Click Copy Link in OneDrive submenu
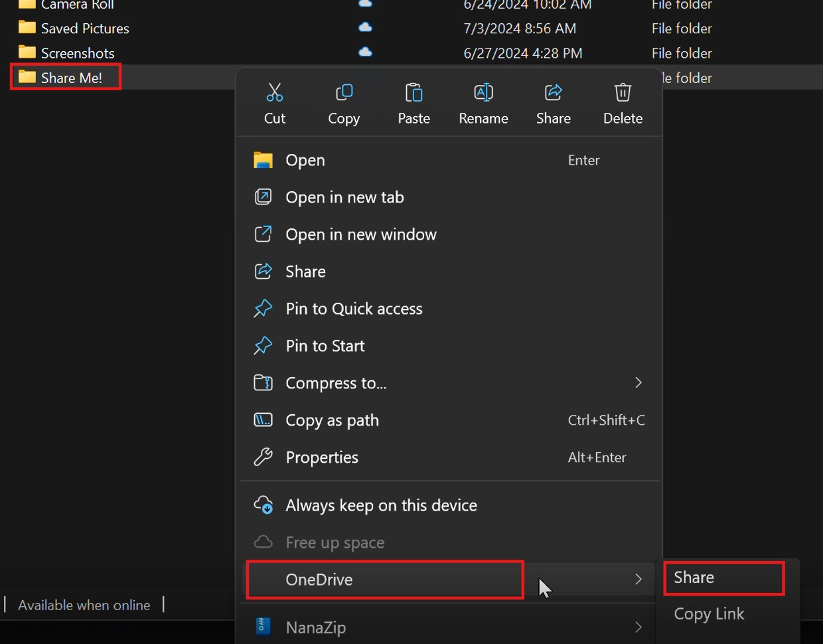 (709, 614)
